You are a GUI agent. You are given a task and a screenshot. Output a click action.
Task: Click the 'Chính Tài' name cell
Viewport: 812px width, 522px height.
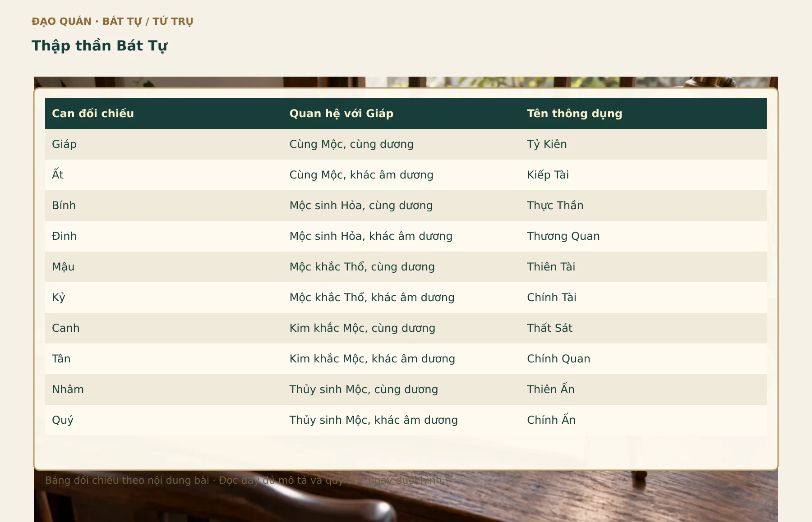click(x=644, y=298)
